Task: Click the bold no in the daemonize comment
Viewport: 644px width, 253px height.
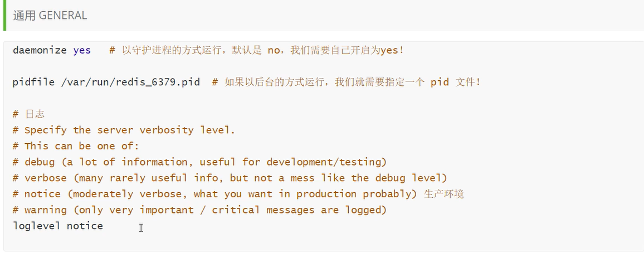Action: tap(274, 50)
